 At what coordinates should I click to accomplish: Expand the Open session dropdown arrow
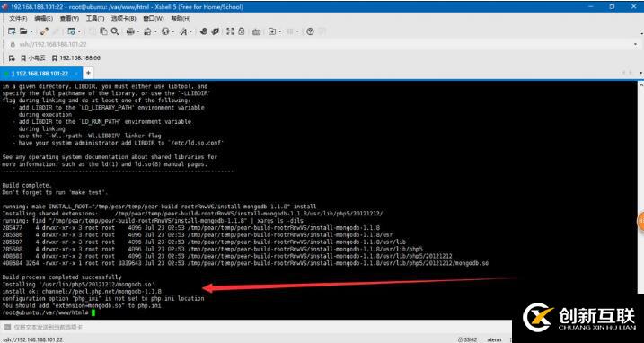(31, 31)
